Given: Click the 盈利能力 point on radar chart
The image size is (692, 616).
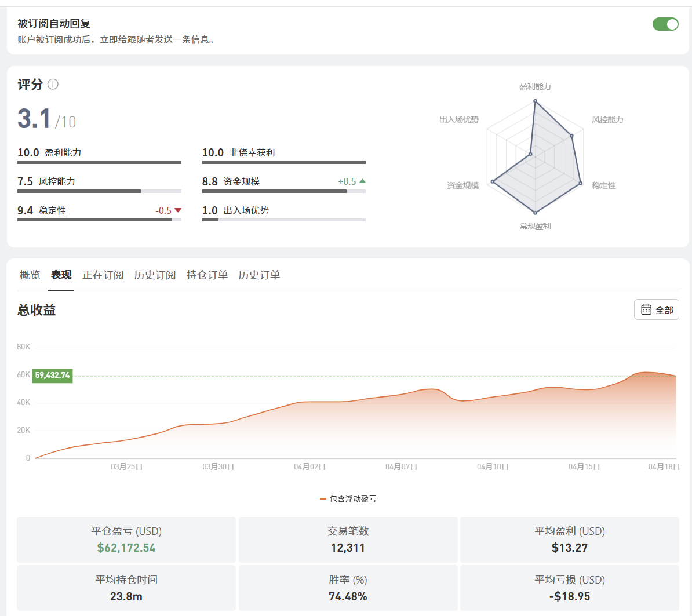Looking at the screenshot, I should [536, 101].
